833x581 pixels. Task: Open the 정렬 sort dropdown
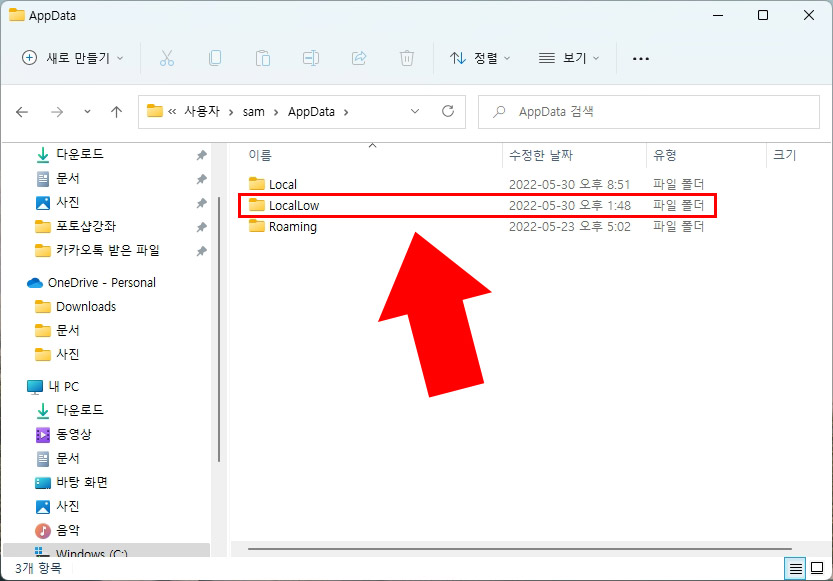click(x=480, y=58)
